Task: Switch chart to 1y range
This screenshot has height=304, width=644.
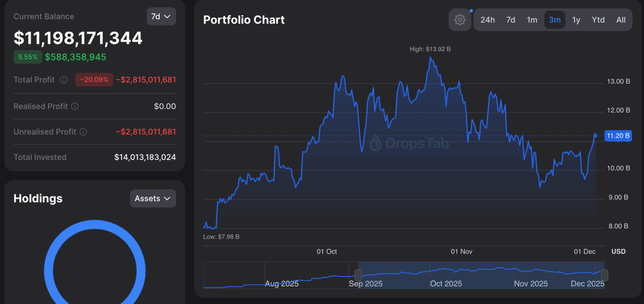Action: coord(576,20)
